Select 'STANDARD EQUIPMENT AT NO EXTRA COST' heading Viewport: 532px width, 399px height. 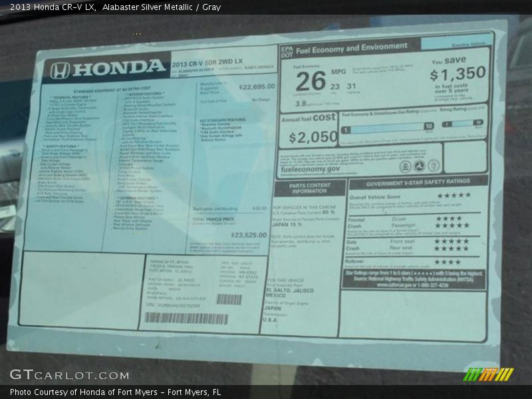[x=112, y=90]
